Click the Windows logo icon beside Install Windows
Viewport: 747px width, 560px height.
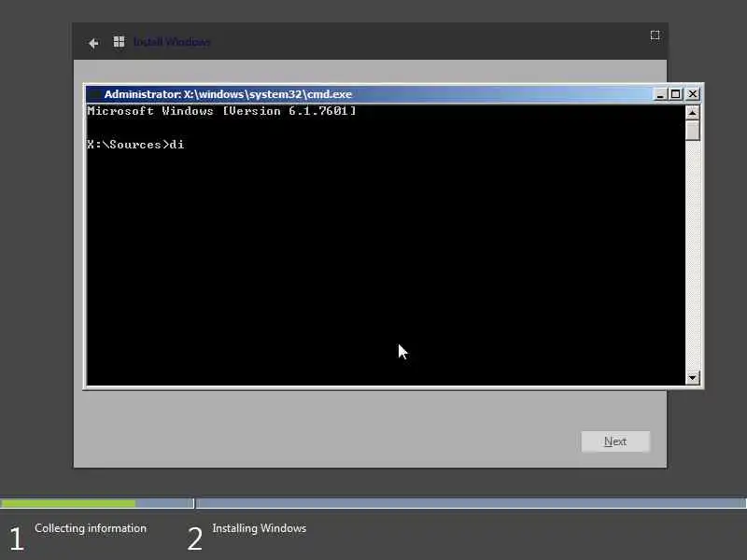click(x=119, y=42)
